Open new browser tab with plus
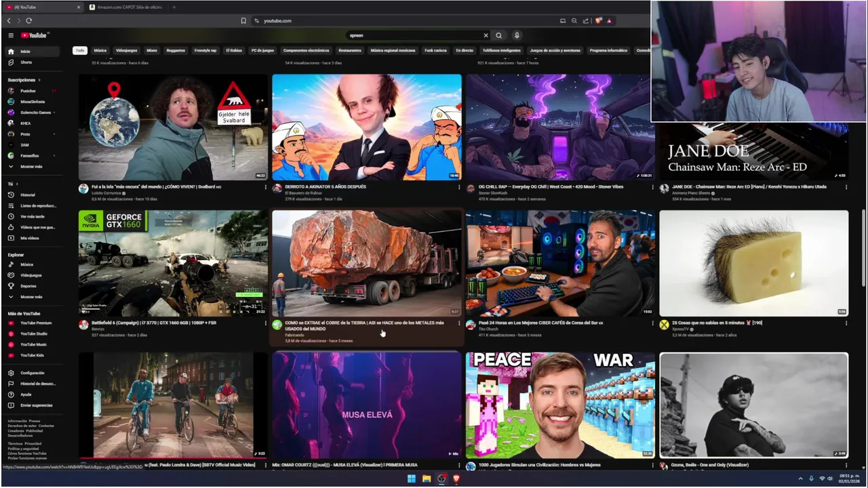The height and width of the screenshot is (488, 868). [x=174, y=7]
